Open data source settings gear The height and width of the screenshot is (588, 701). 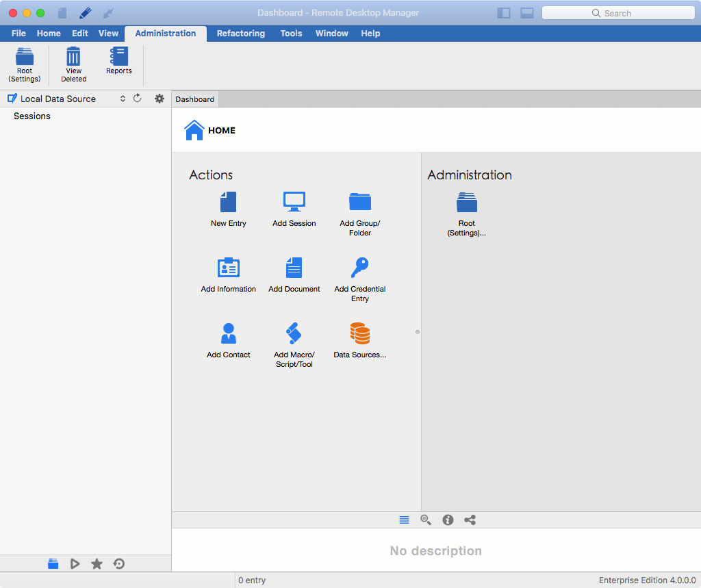tap(159, 99)
